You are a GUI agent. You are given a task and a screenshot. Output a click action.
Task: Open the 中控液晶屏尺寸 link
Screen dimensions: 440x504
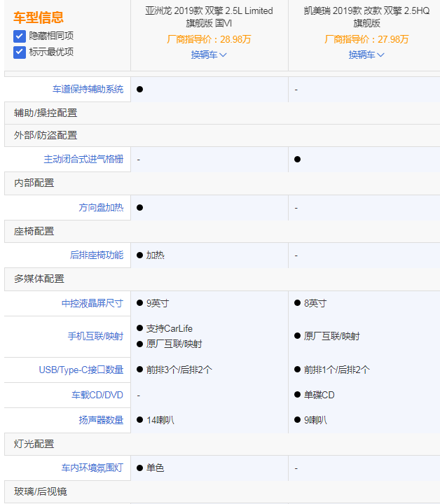(x=92, y=304)
